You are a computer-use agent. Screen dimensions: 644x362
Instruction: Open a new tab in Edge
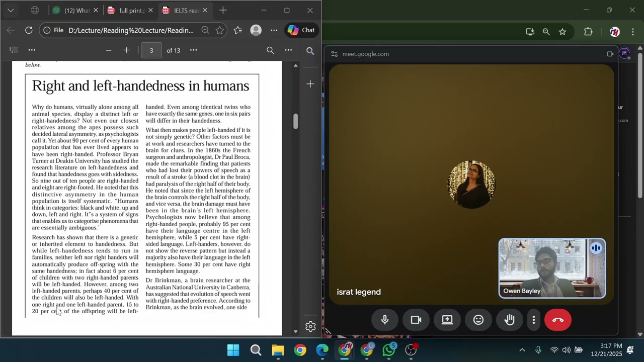[223, 10]
